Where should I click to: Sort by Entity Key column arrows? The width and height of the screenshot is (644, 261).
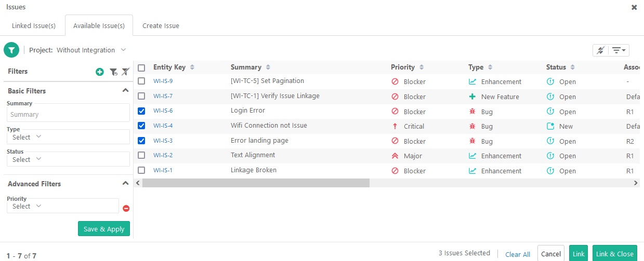click(x=192, y=67)
